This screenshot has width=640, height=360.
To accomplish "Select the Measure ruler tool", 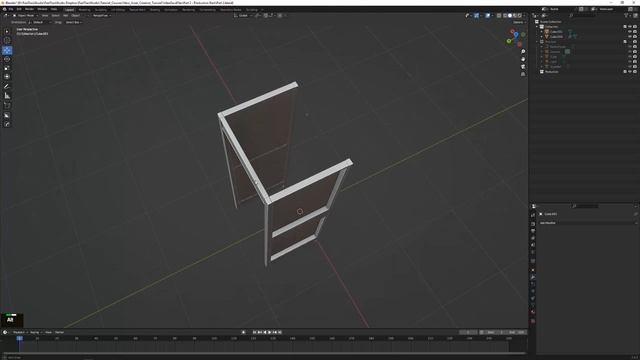I will pos(7,96).
